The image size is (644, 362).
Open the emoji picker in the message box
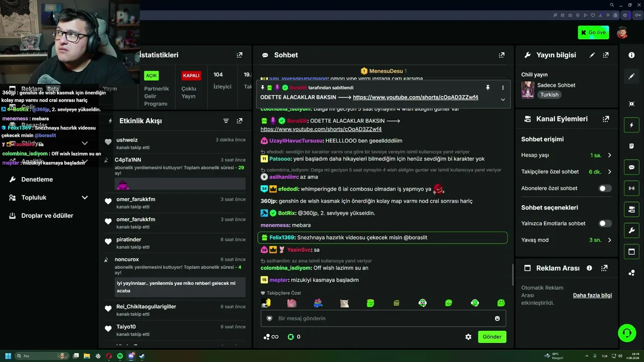[497, 318]
